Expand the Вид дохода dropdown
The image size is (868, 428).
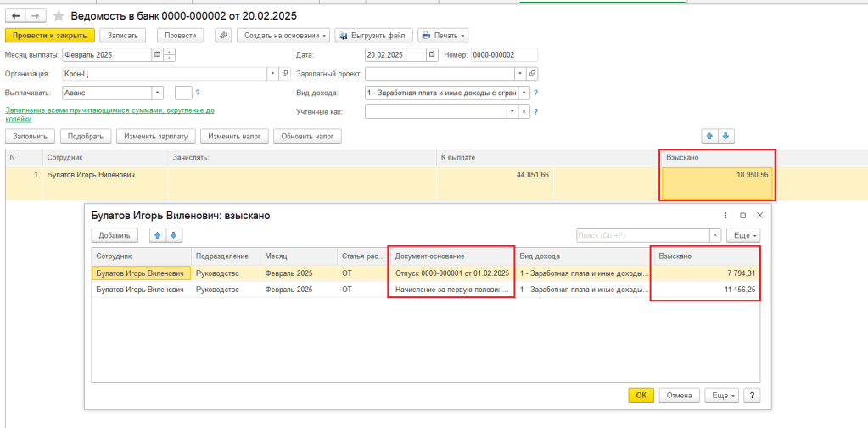(524, 93)
